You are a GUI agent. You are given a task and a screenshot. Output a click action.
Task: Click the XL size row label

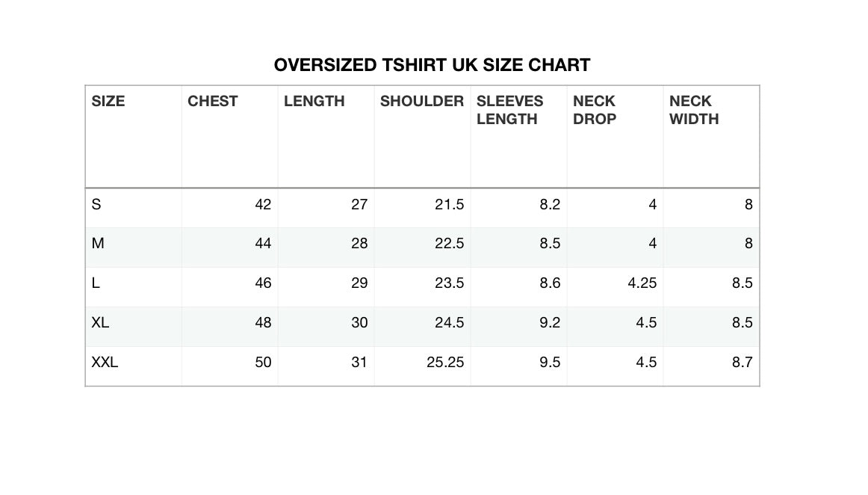tap(101, 323)
